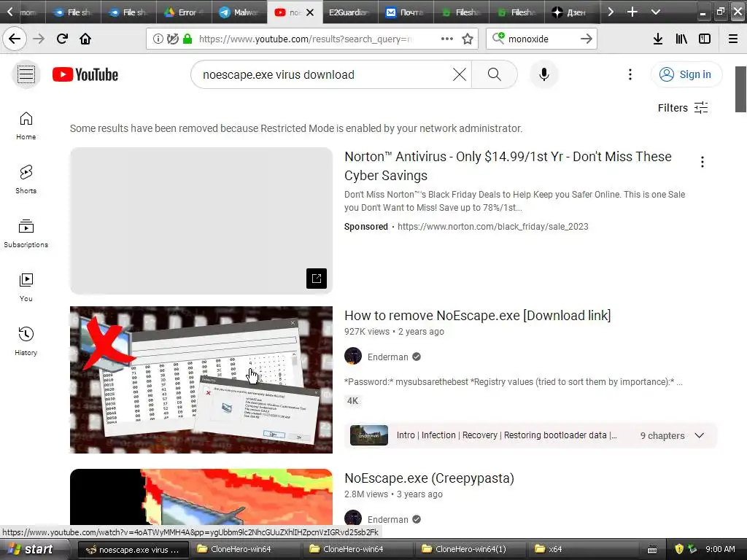This screenshot has width=747, height=560.
Task: Open Enderman channel under How to remove video
Action: pos(388,357)
